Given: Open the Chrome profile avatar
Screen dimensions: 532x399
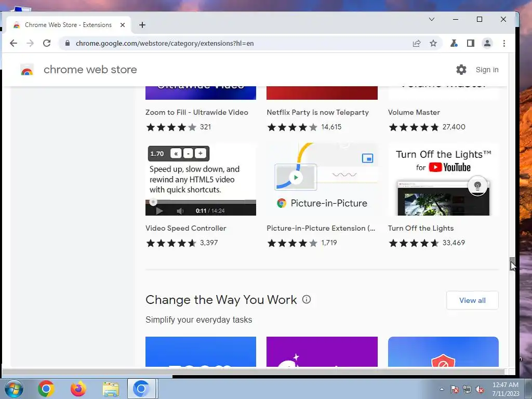Looking at the screenshot, I should coord(487,43).
